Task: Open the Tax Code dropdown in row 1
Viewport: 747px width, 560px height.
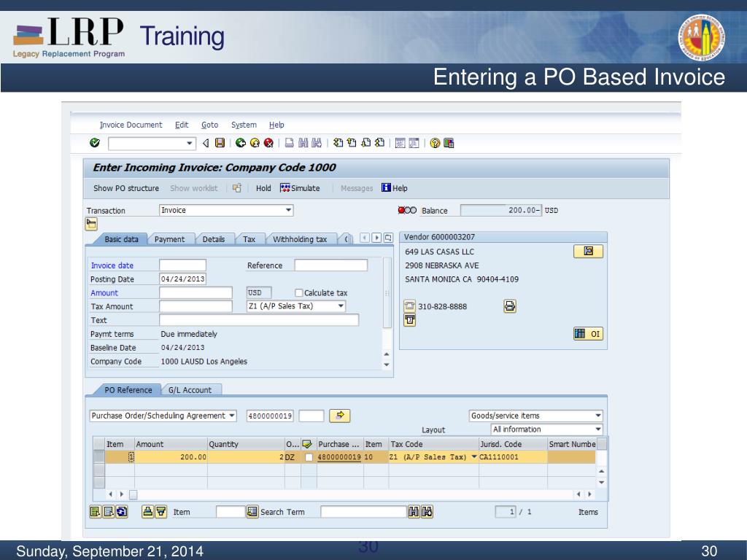Action: (474, 456)
